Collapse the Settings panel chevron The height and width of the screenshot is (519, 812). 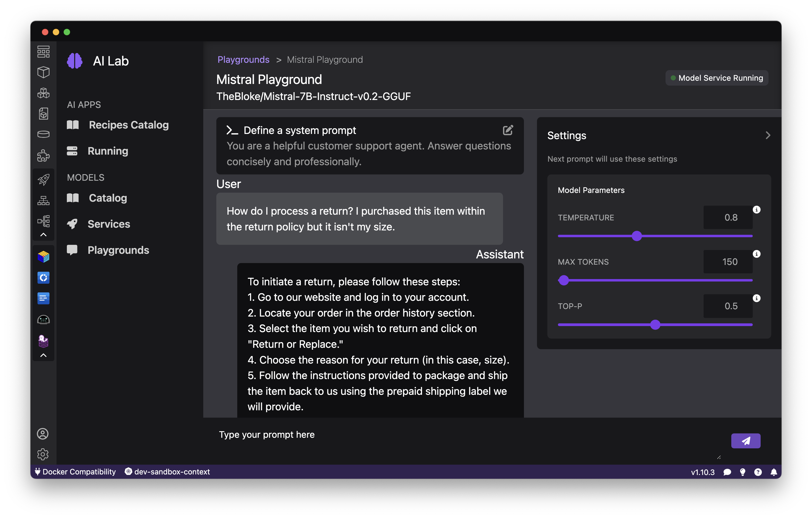pos(768,135)
